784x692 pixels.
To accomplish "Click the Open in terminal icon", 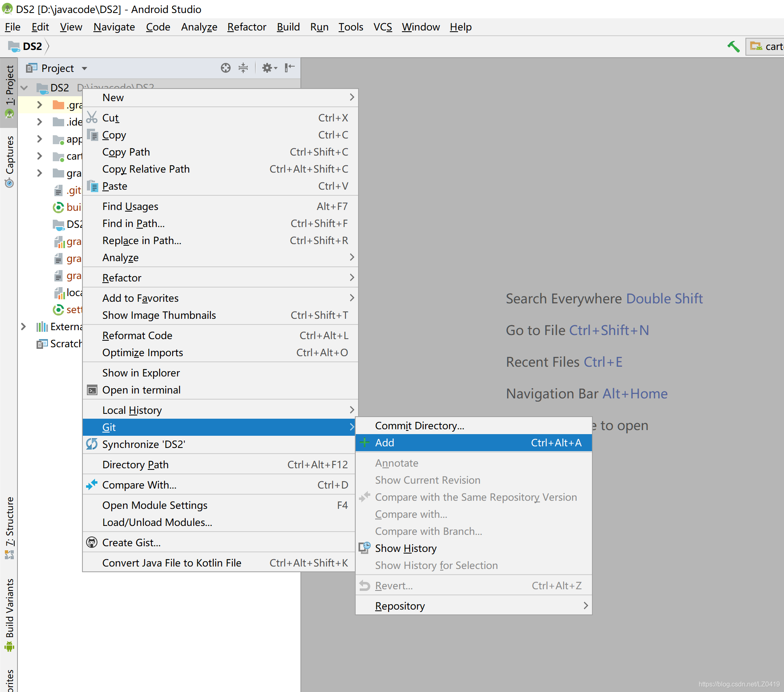I will (92, 390).
